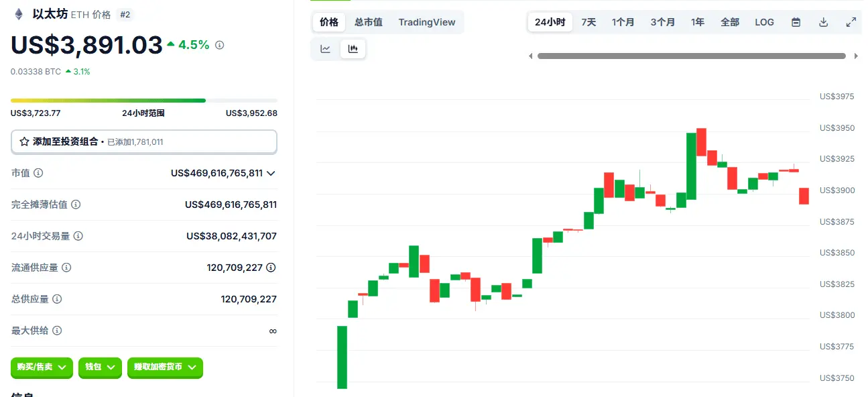
Task: Select the 1个月 time range
Action: 623,22
